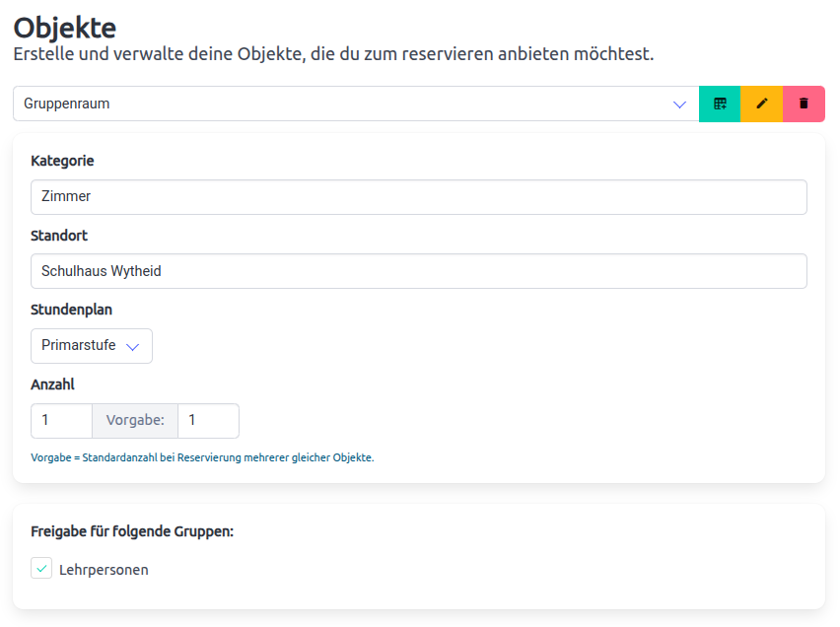
Task: Delete the object via the trash icon
Action: [805, 104]
